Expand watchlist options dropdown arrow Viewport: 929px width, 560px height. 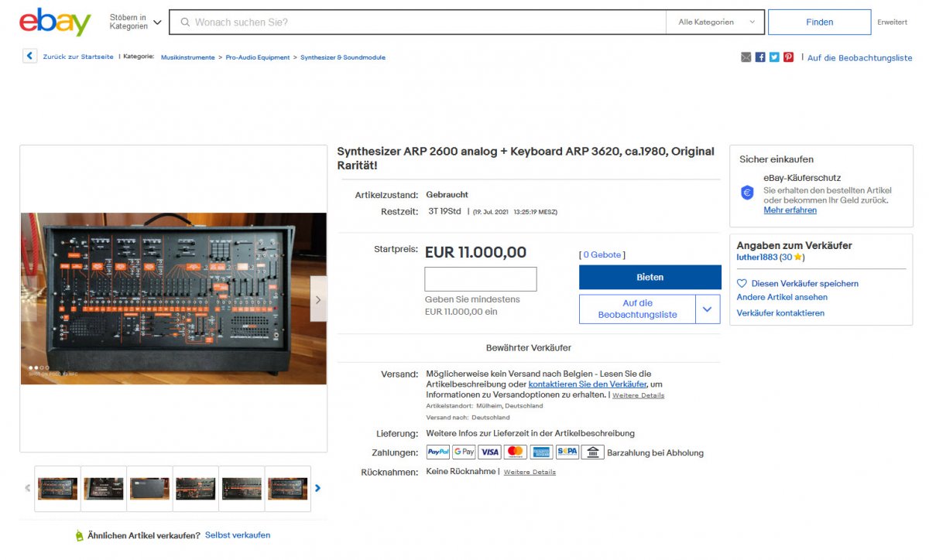708,309
